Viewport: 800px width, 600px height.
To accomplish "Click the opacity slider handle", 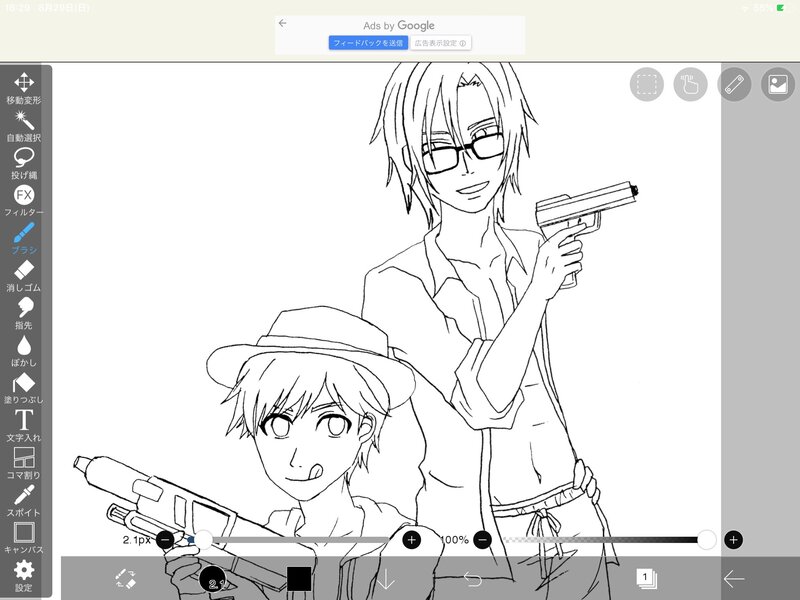I will [x=707, y=539].
